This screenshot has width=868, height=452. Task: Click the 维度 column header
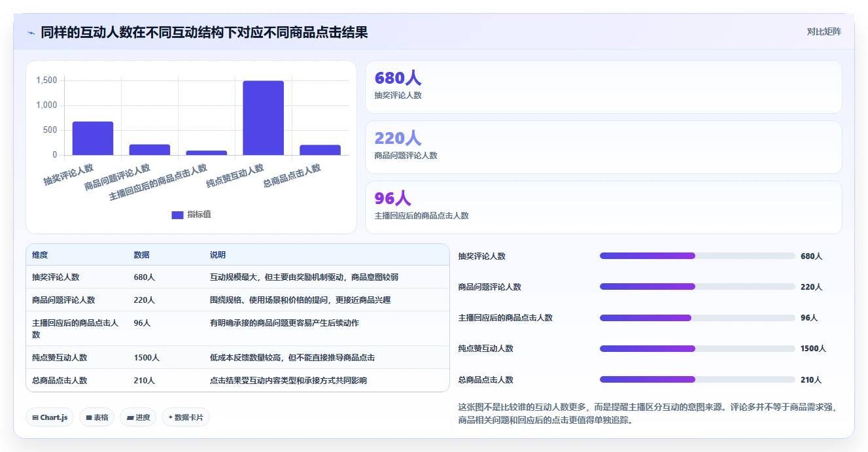pyautogui.click(x=40, y=255)
